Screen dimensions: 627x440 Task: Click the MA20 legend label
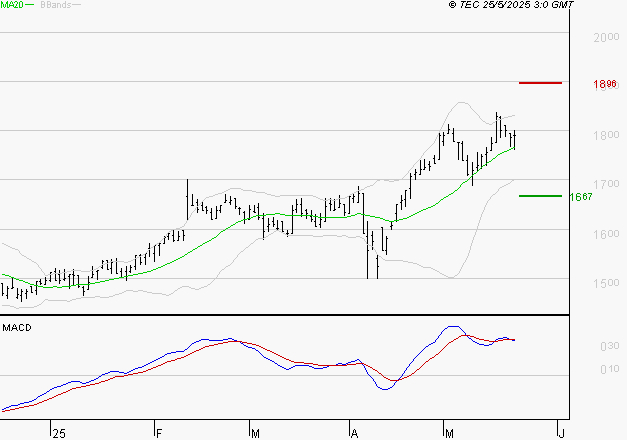click(12, 5)
